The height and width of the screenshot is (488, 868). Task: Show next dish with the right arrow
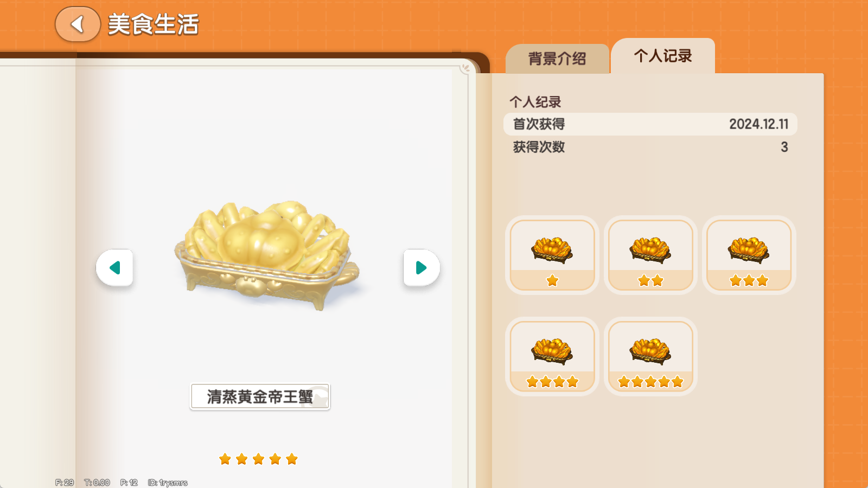[422, 267]
